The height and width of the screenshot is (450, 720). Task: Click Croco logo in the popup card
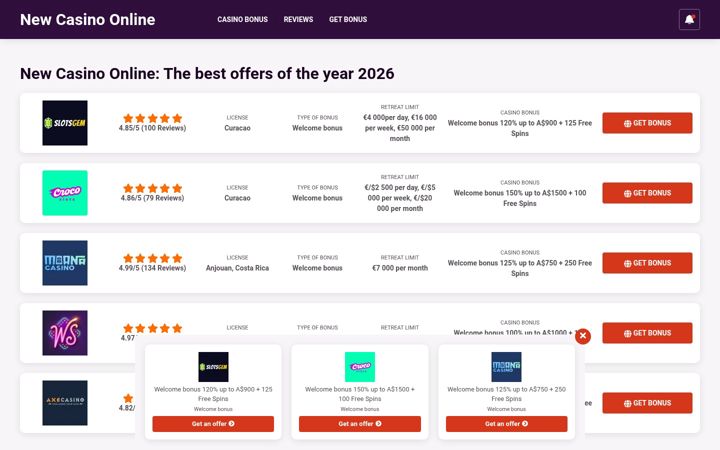(x=360, y=367)
